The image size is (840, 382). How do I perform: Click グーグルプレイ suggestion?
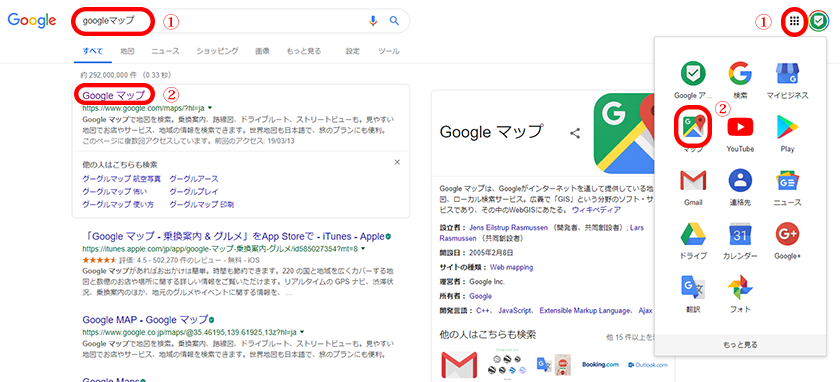[194, 191]
